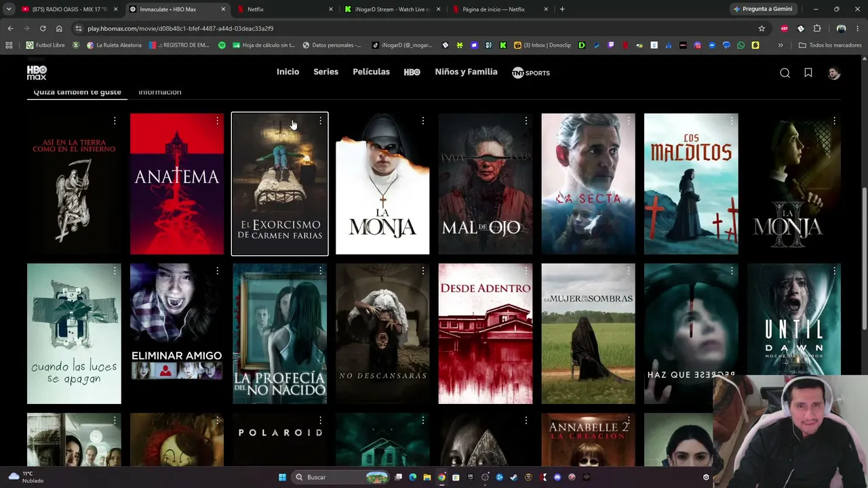The width and height of the screenshot is (868, 488).
Task: Open the Desde Adentro movie poster
Action: (486, 333)
